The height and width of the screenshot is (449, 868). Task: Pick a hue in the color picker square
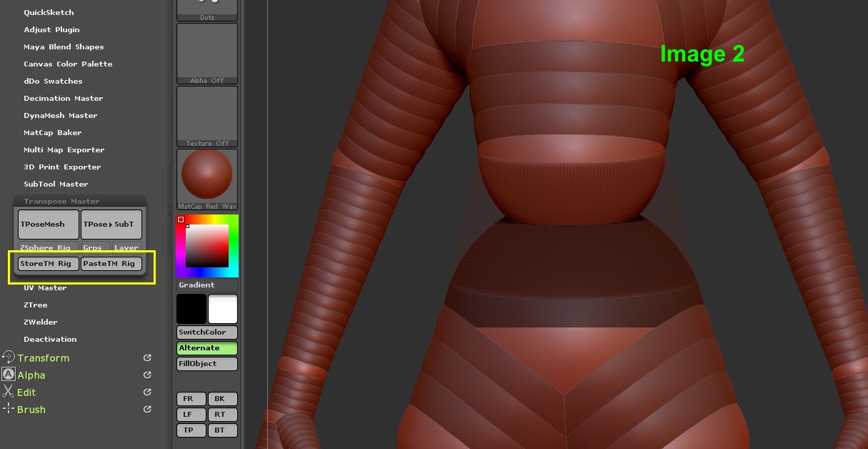click(207, 246)
